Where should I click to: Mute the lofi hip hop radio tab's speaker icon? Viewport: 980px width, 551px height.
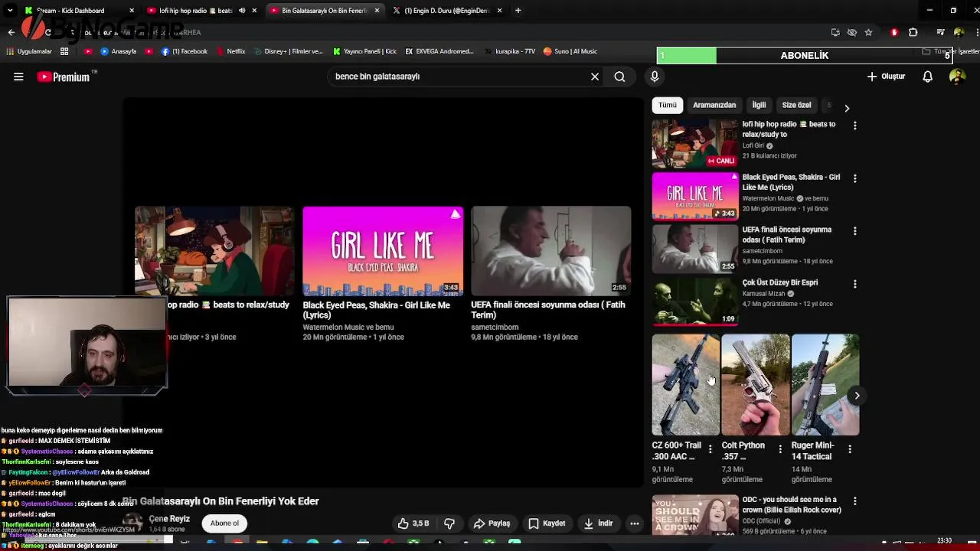[242, 11]
